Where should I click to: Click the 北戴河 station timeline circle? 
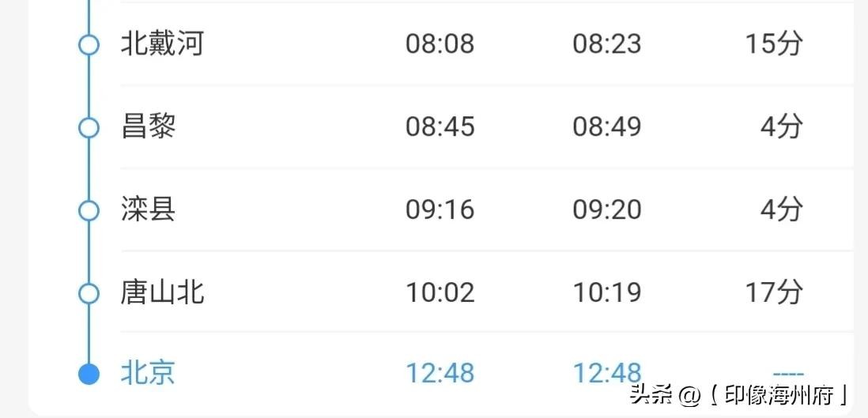pyautogui.click(x=89, y=44)
